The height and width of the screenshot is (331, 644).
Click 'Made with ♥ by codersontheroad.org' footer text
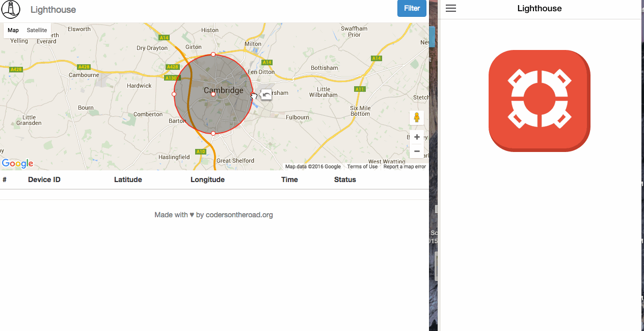214,215
